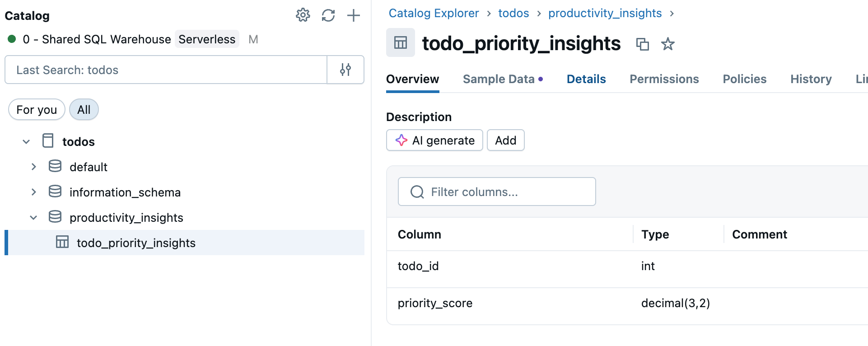The image size is (868, 346).
Task: Open search filter options next to search bar
Action: point(345,70)
